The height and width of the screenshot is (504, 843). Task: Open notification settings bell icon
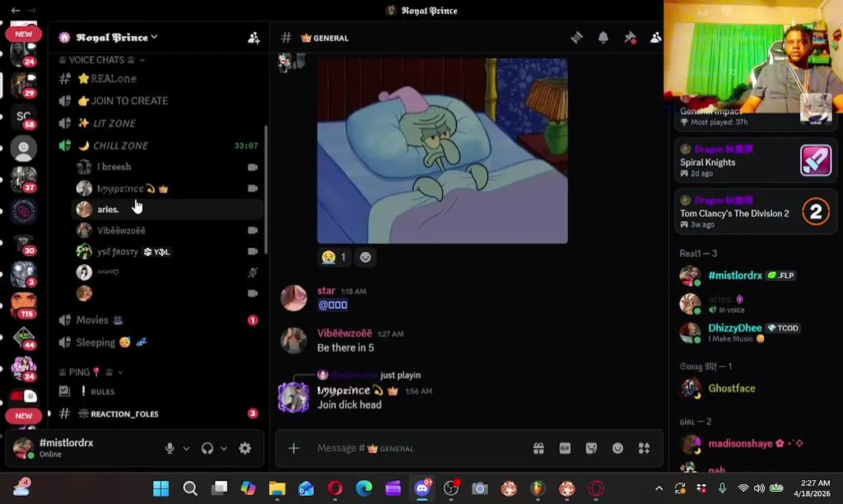pyautogui.click(x=603, y=38)
